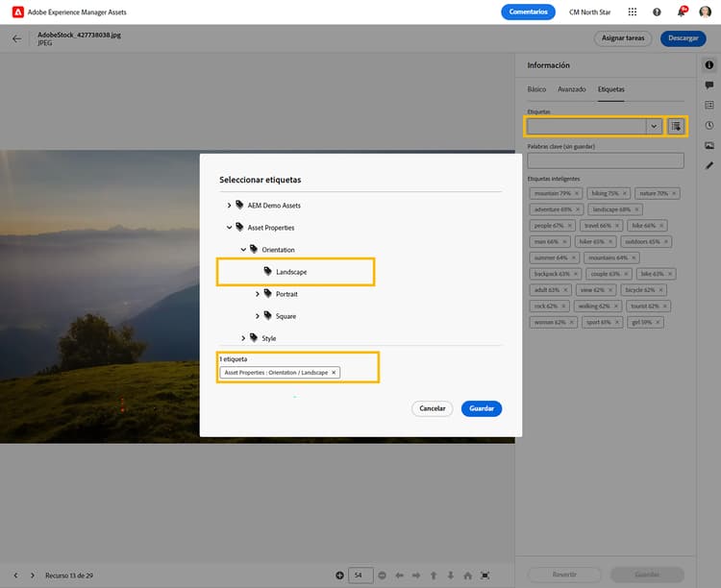Screen dimensions: 721x588
Task: Select the pencil edit icon in sidebar
Action: 709,165
